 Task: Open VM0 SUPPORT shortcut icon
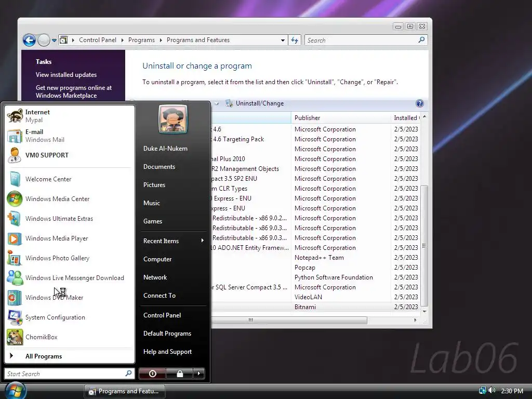point(15,155)
